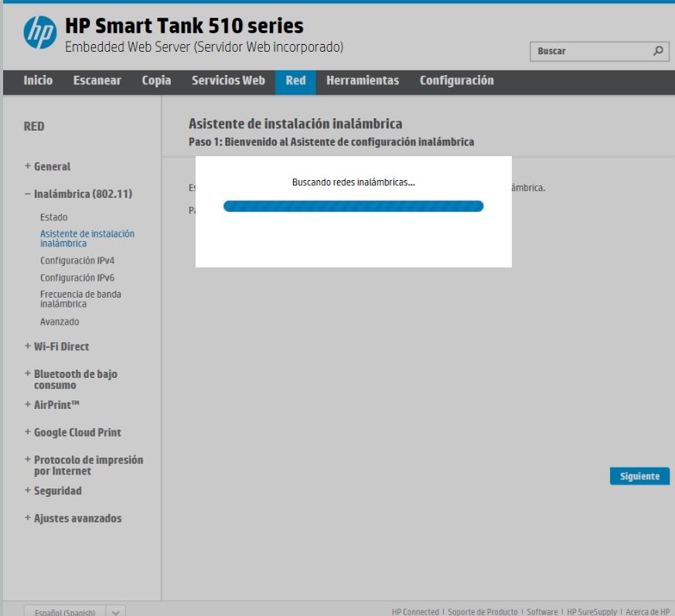The height and width of the screenshot is (616, 675).
Task: Click the HP logo icon
Action: [40, 32]
